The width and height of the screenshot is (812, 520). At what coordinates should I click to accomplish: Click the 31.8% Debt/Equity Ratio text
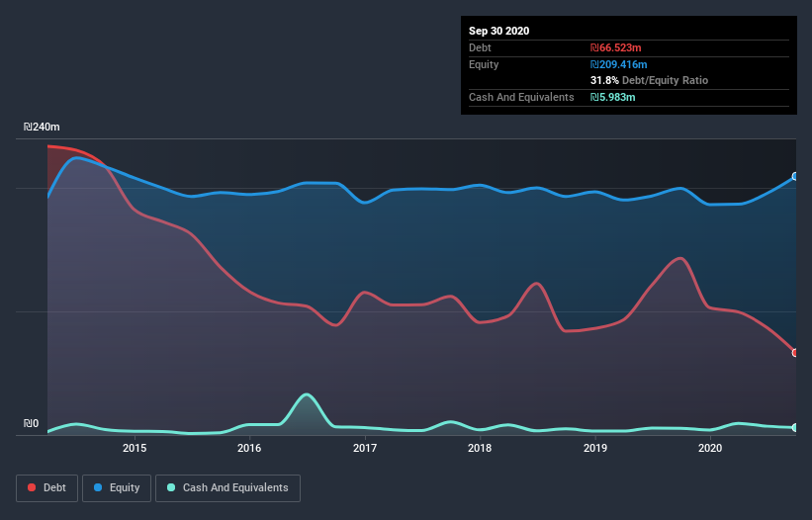650,80
